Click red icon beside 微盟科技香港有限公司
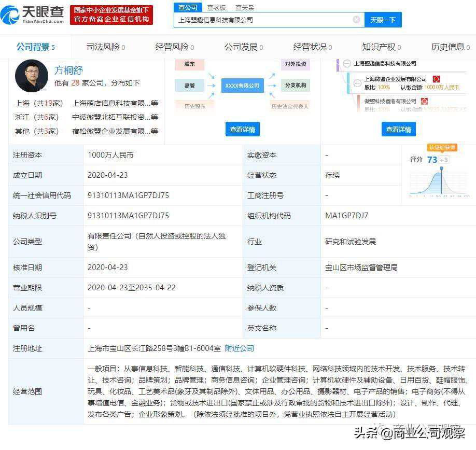Screen dimensions: 476x450 click(424, 101)
